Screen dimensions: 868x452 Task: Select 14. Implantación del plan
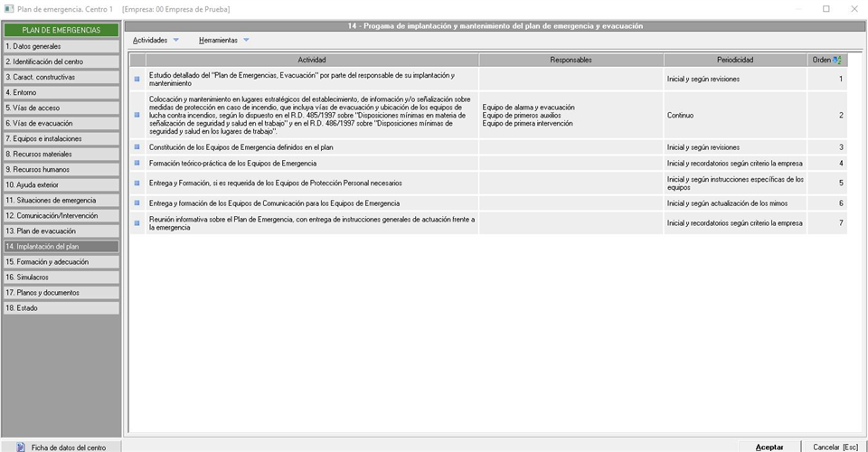pos(61,247)
